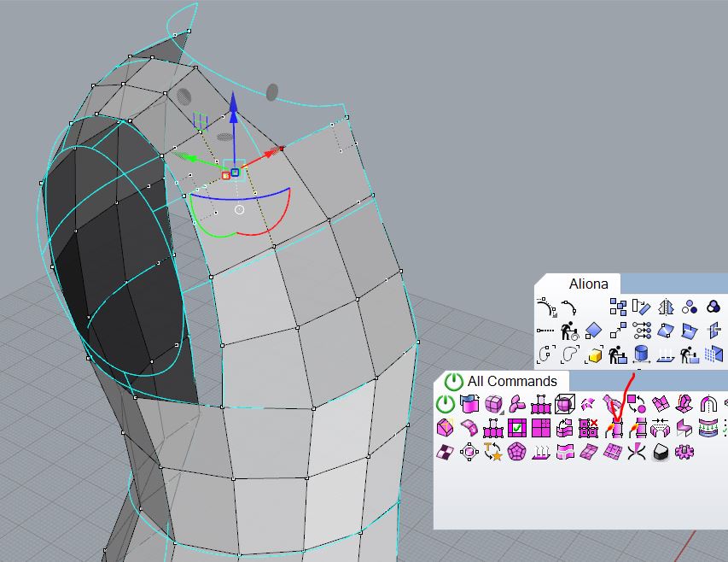Click the blue grid mesh panel icon
The image size is (728, 562).
[713, 354]
